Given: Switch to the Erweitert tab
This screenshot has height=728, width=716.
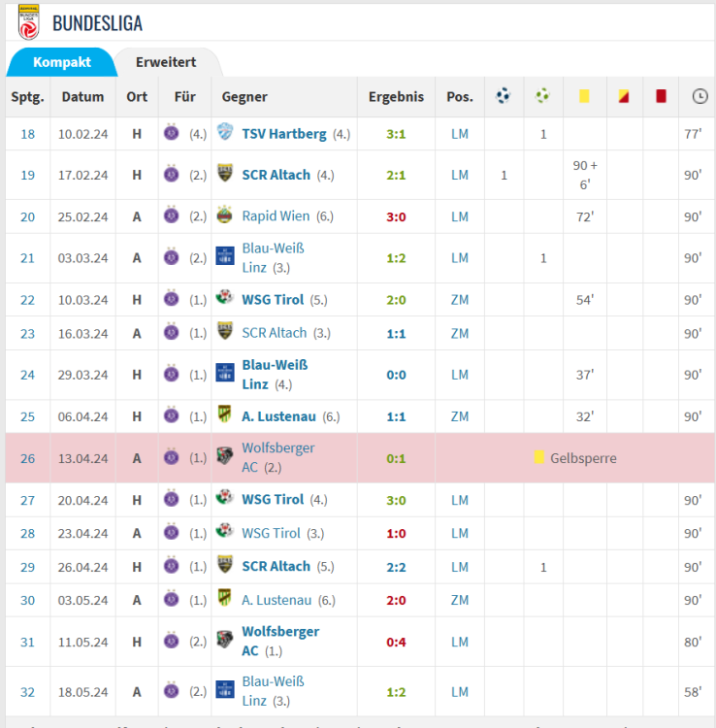Looking at the screenshot, I should click(166, 62).
